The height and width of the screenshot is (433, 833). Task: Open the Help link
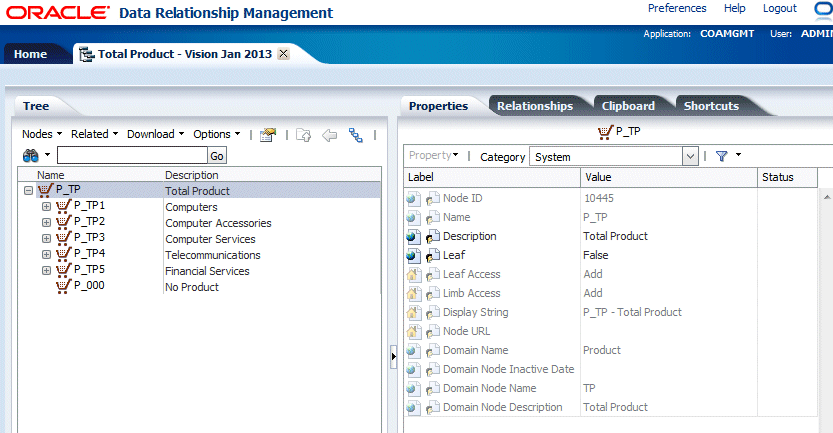tap(735, 9)
